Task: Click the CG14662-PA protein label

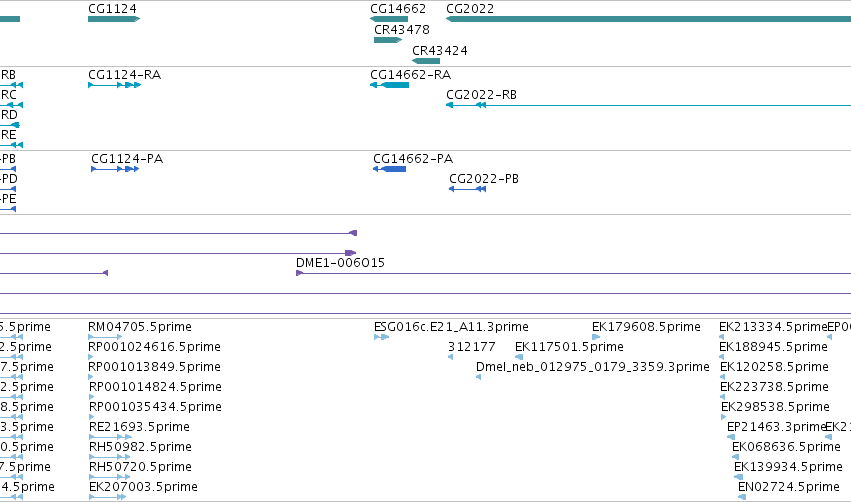Action: point(413,158)
